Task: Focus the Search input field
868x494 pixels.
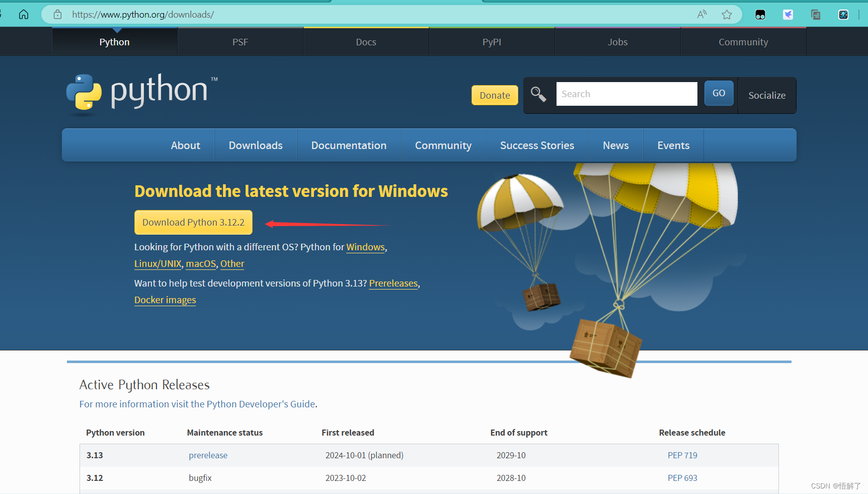Action: (626, 94)
